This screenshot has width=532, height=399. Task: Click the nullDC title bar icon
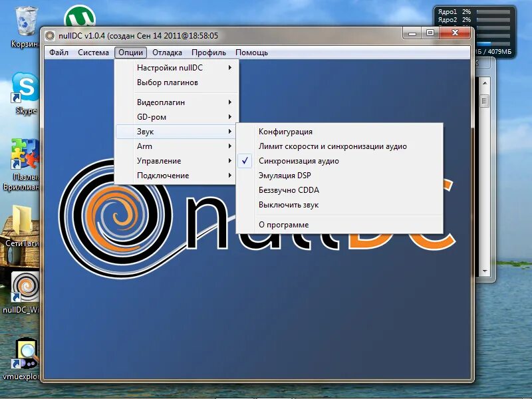point(50,36)
